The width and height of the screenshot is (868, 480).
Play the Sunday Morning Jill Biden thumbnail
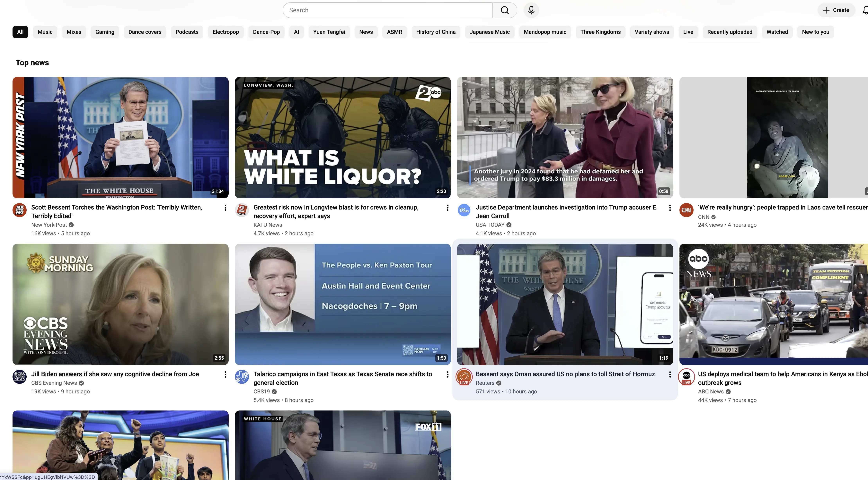coord(120,304)
